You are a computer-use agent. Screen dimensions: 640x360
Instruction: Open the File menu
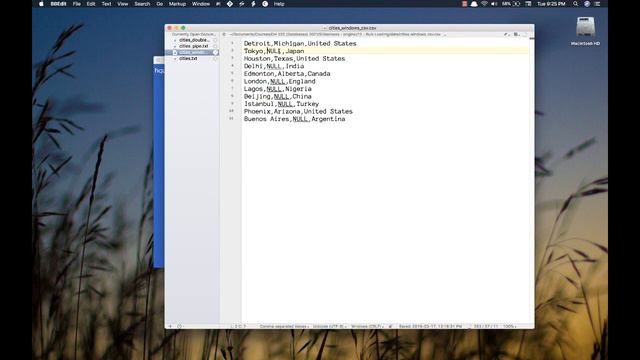76,4
